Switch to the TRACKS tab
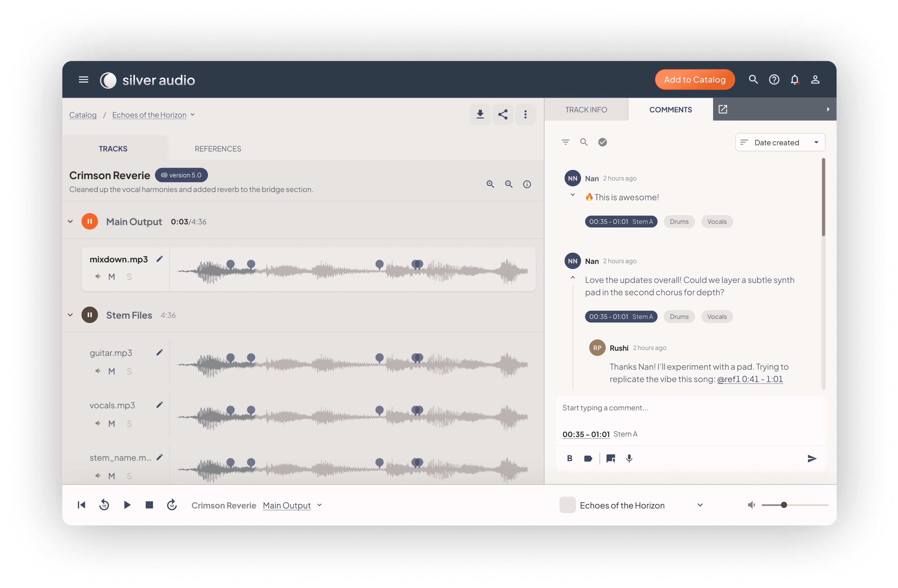The image size is (898, 588). coord(113,149)
